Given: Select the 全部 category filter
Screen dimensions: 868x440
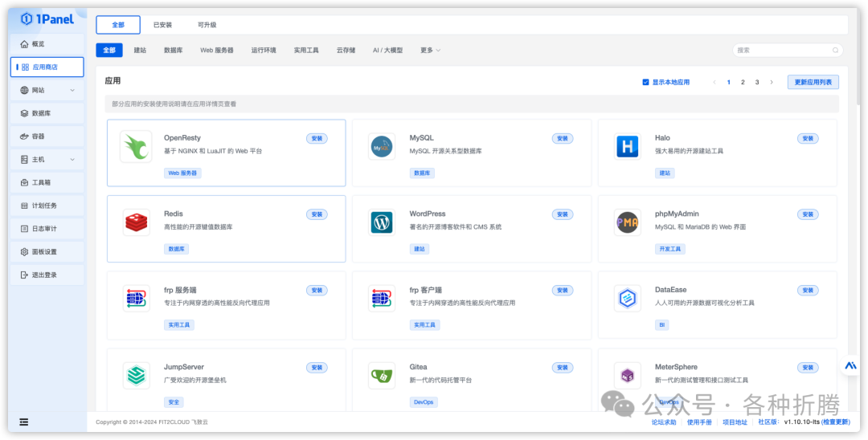Looking at the screenshot, I should (109, 50).
